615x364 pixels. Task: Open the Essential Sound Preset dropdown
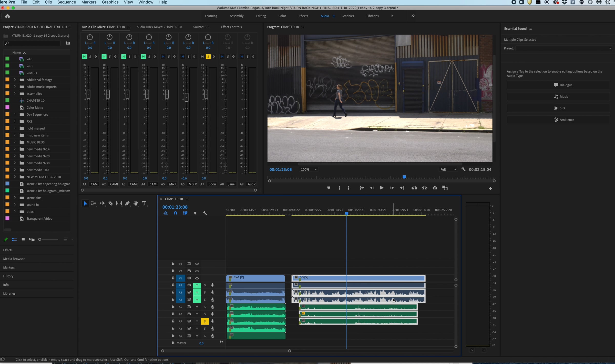point(563,48)
